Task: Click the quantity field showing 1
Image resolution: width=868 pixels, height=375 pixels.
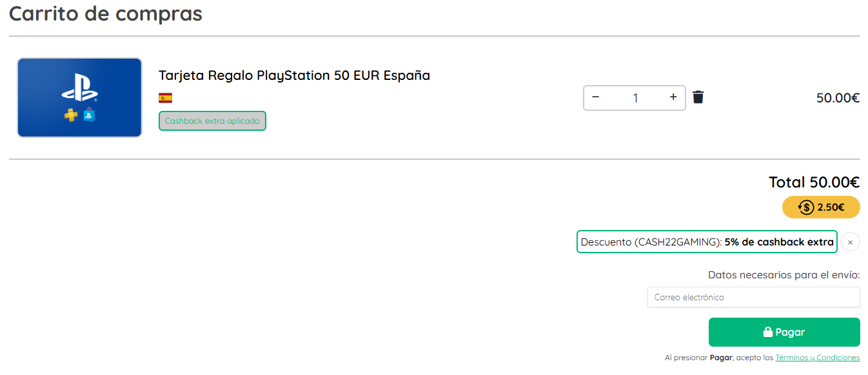Action: (x=635, y=98)
